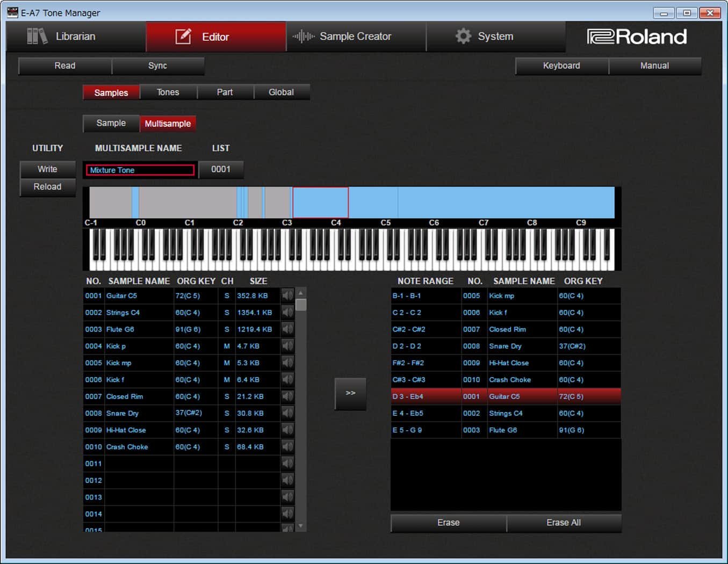Select the Tones tab
This screenshot has width=728, height=564.
click(x=168, y=92)
